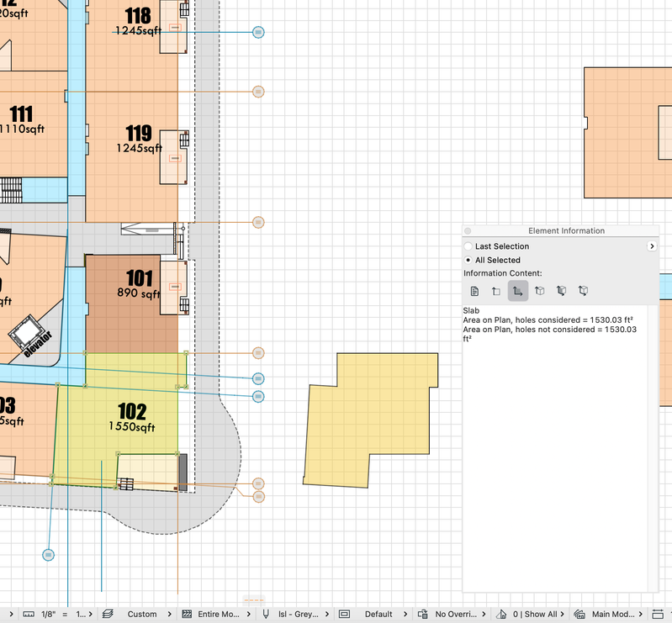Select the Last Selection radio button
672x623 pixels.
[468, 246]
